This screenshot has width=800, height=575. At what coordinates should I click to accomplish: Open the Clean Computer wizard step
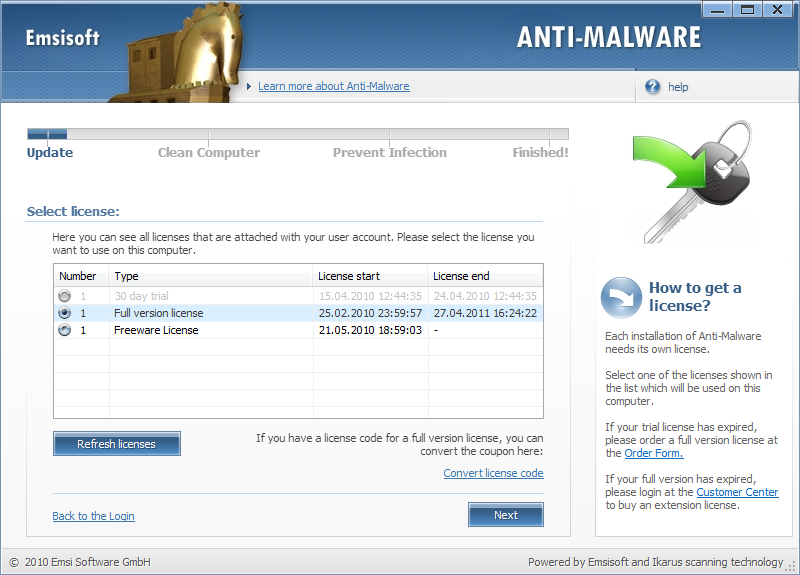pos(208,153)
